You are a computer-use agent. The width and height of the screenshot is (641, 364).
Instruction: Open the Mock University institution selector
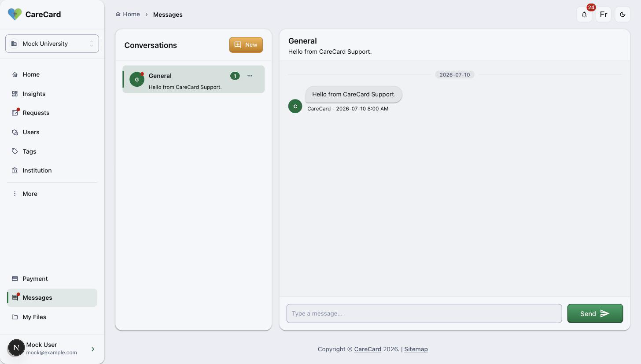tap(52, 44)
